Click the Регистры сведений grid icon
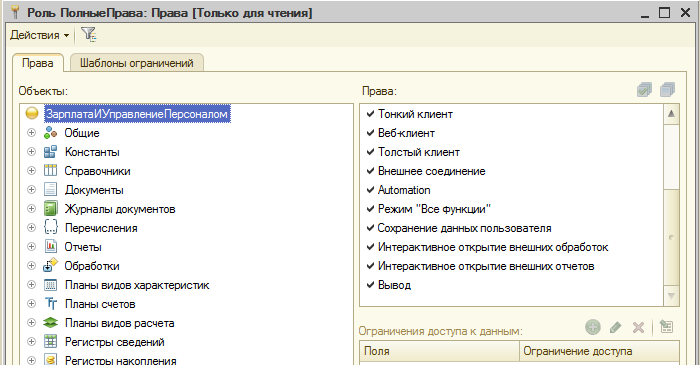The height and width of the screenshot is (365, 700). [50, 341]
